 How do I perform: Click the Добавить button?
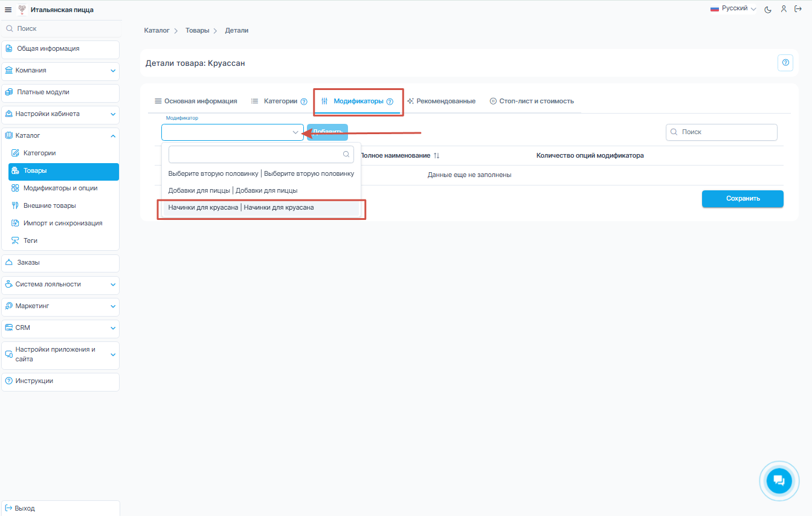point(327,132)
